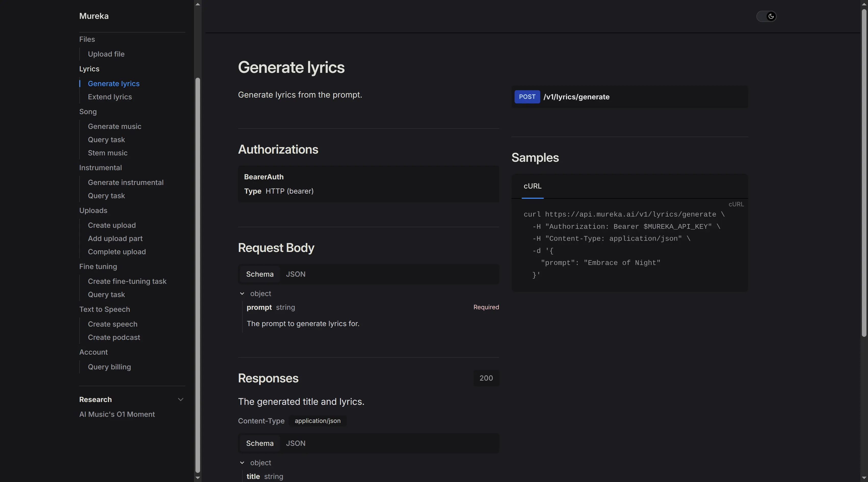The height and width of the screenshot is (482, 868).
Task: Click the Mureka logo title
Action: [x=94, y=16]
